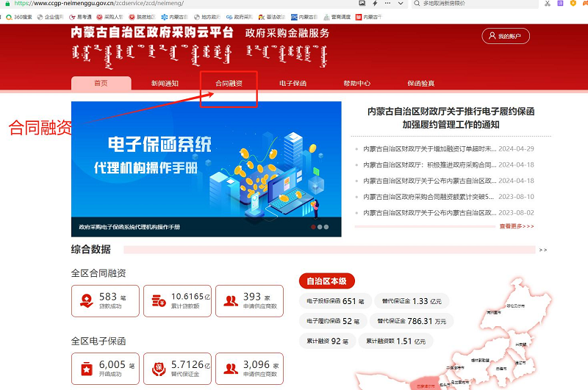Screen dimensions: 588x390
Task: Expand the address bar dropdown chevron
Action: [x=401, y=4]
